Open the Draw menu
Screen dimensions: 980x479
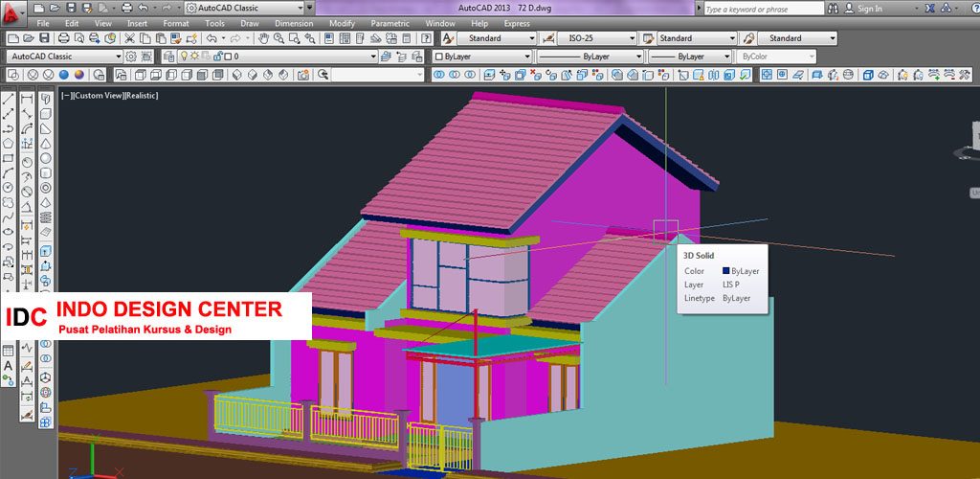tap(250, 24)
